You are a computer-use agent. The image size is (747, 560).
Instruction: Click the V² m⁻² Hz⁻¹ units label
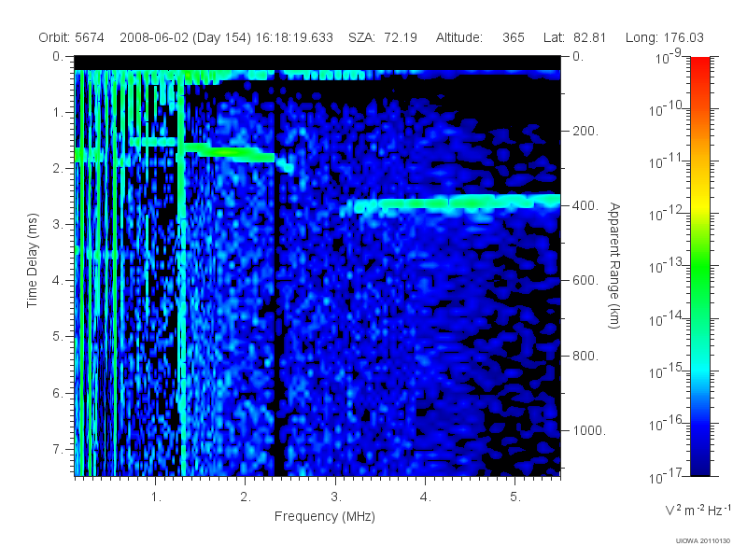[698, 510]
